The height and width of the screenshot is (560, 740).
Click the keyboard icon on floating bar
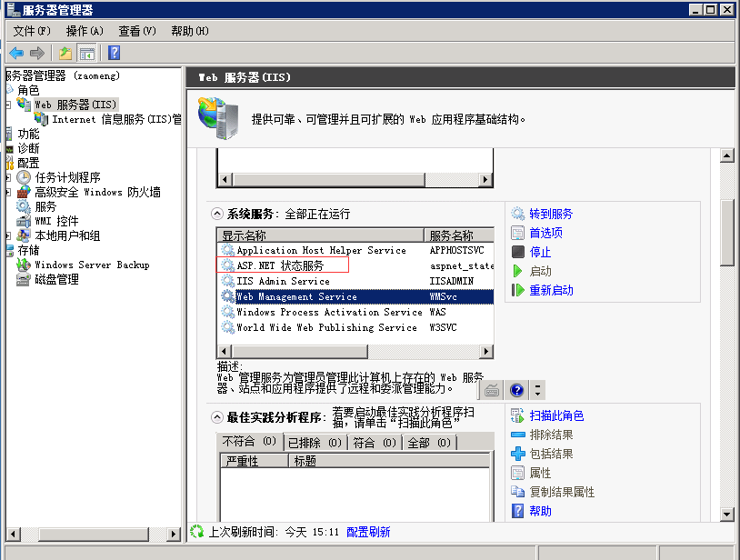(492, 391)
